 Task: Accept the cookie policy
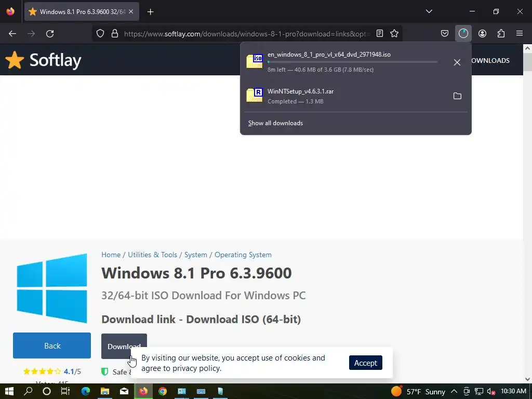pyautogui.click(x=365, y=363)
